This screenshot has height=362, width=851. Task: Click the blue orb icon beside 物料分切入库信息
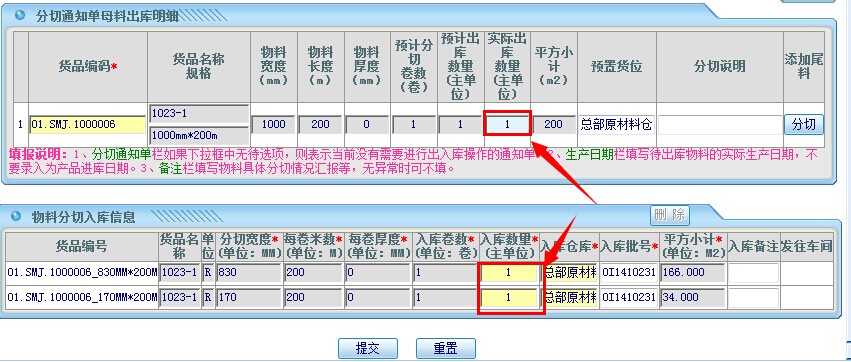[16, 217]
